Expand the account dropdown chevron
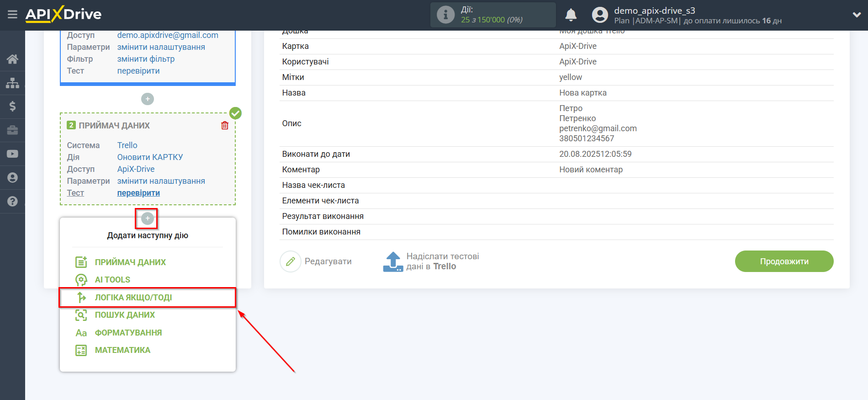This screenshot has height=400, width=868. click(x=857, y=15)
